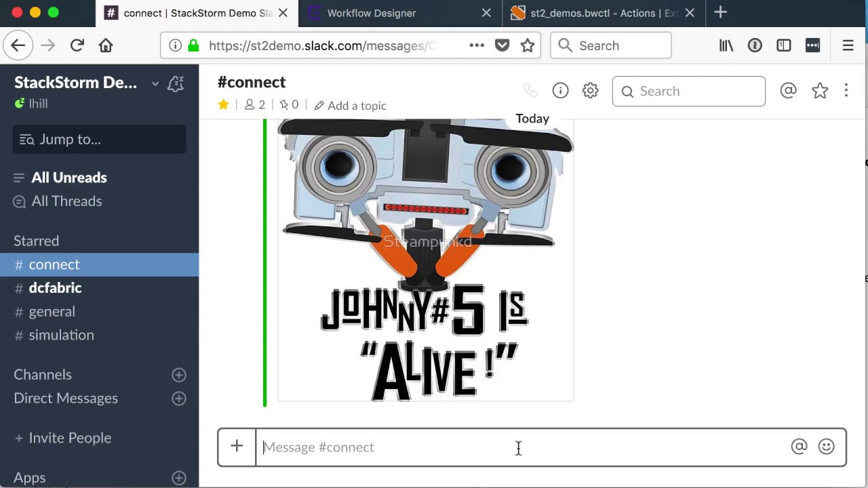The image size is (868, 488).
Task: Attach a file with the plus button
Action: pos(237,447)
